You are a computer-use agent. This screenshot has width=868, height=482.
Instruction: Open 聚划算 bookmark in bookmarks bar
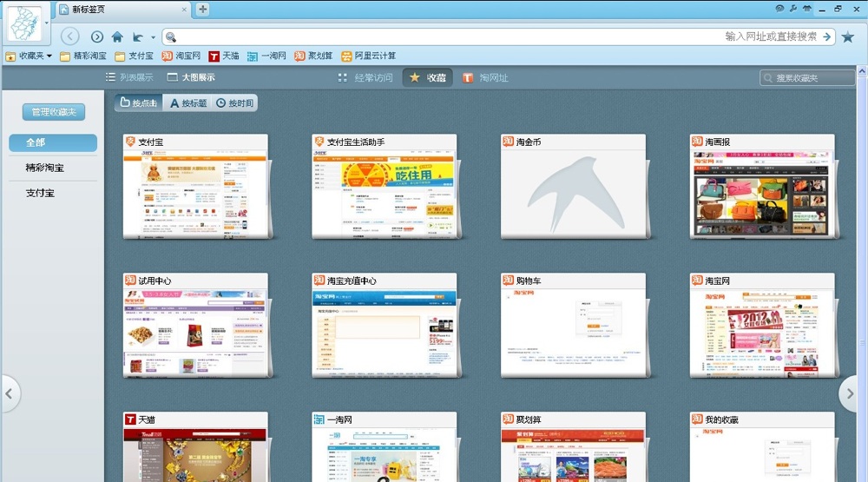tap(313, 56)
